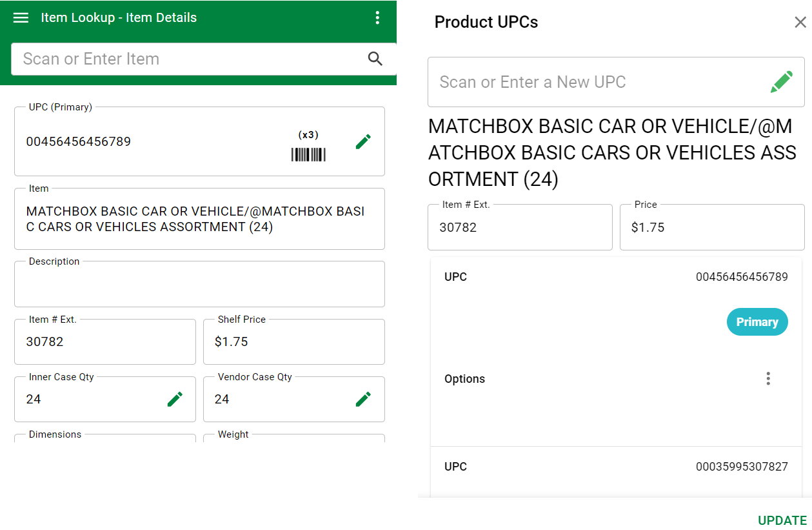Click the Item name text field
812x530 pixels.
[x=199, y=219]
